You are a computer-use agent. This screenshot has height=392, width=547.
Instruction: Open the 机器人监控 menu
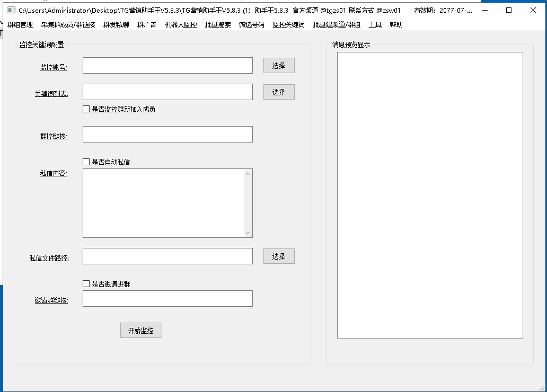(x=180, y=25)
